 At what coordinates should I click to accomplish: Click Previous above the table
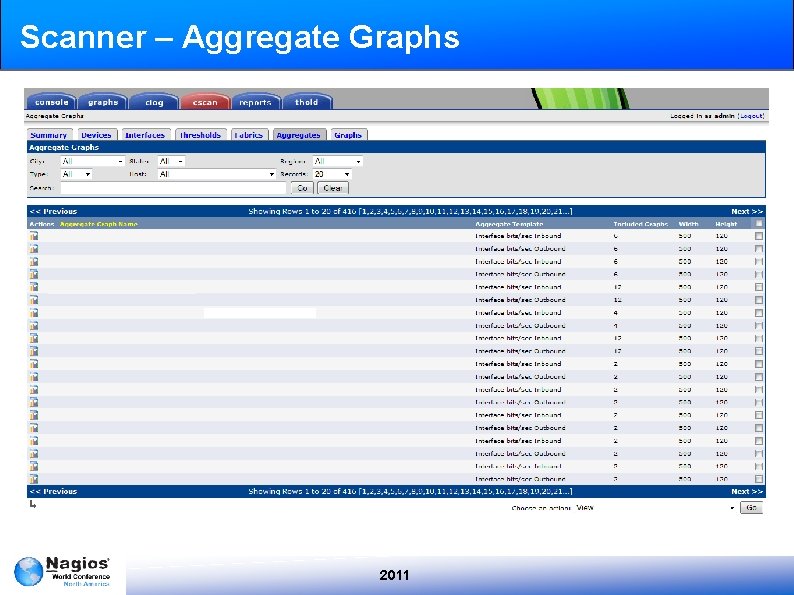(x=53, y=211)
